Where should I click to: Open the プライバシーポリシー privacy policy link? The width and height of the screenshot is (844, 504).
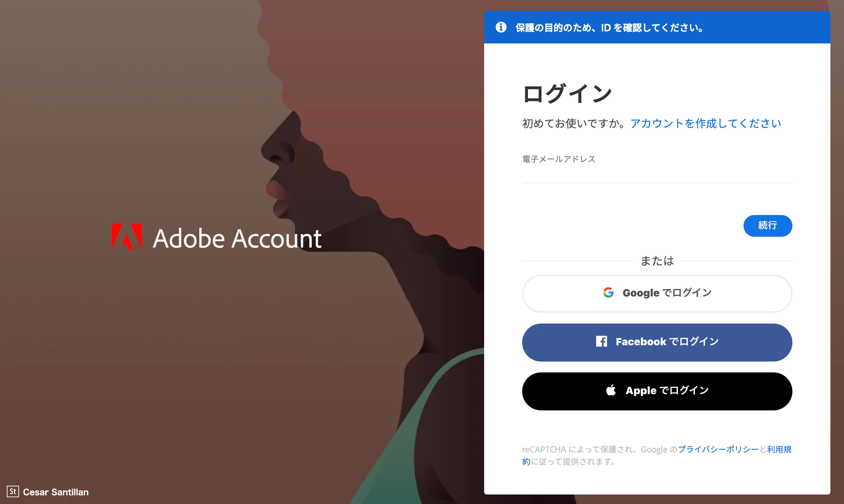tap(718, 449)
